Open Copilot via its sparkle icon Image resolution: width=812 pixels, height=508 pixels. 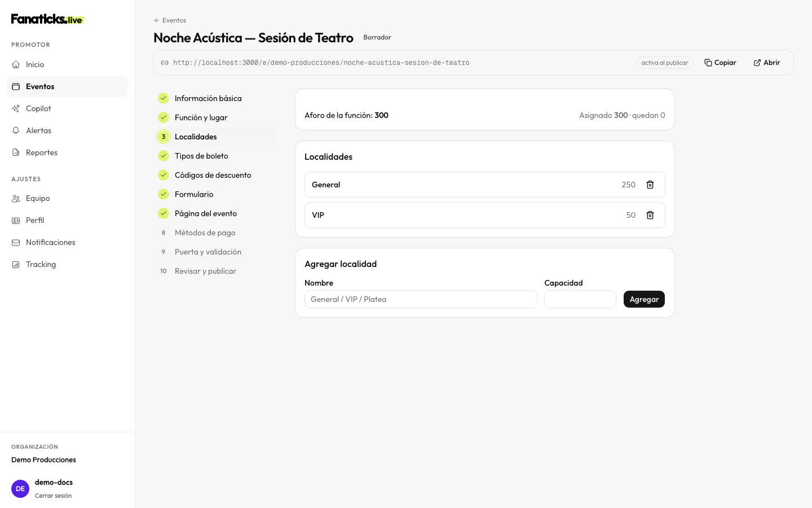tap(16, 108)
